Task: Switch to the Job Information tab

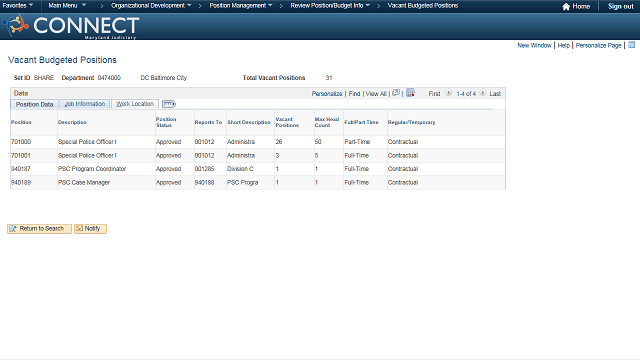Action: click(x=85, y=104)
